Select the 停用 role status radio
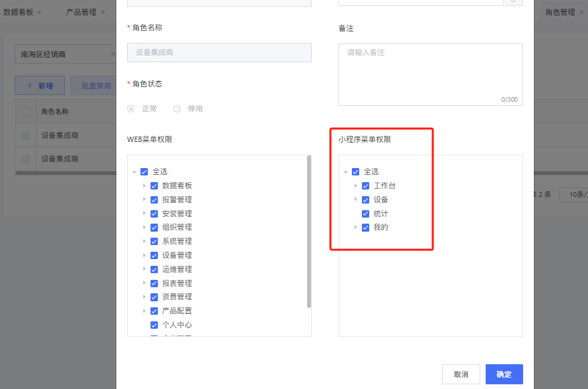 pyautogui.click(x=177, y=108)
